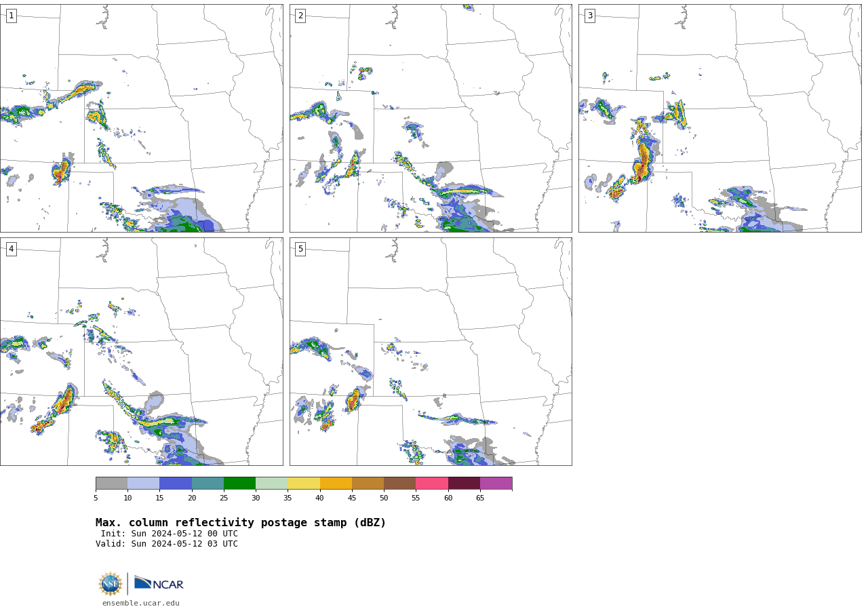868x611 pixels.
Task: Click the colorbar tick label 50
Action: 384,498
